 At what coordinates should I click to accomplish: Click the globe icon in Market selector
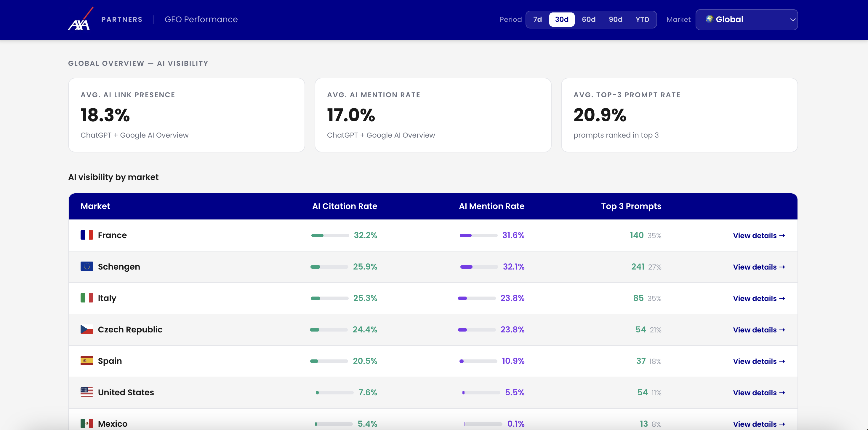click(709, 19)
